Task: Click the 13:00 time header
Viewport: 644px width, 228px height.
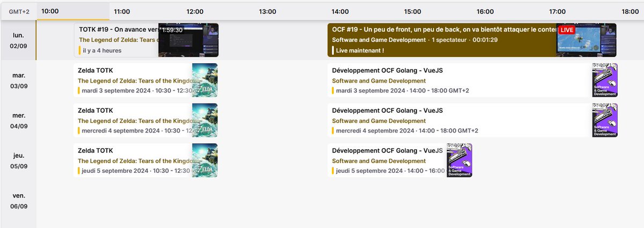Action: point(267,11)
